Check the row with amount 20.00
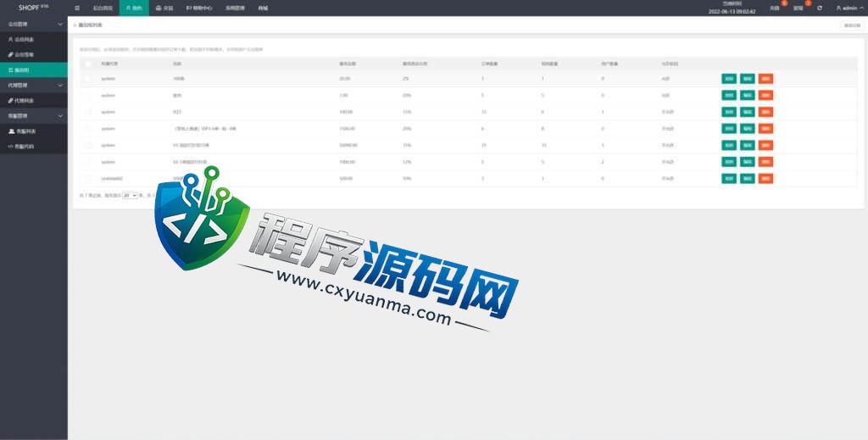Screen dimensions: 868x440 [x=87, y=79]
